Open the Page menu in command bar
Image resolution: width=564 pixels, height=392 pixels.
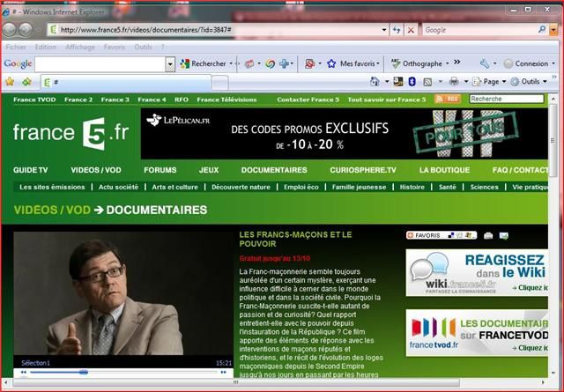489,82
